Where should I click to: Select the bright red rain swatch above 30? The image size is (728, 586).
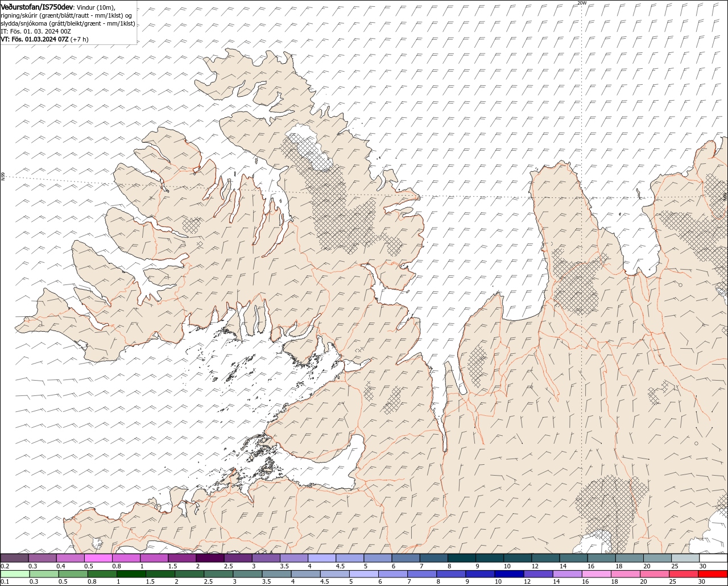tap(713, 574)
